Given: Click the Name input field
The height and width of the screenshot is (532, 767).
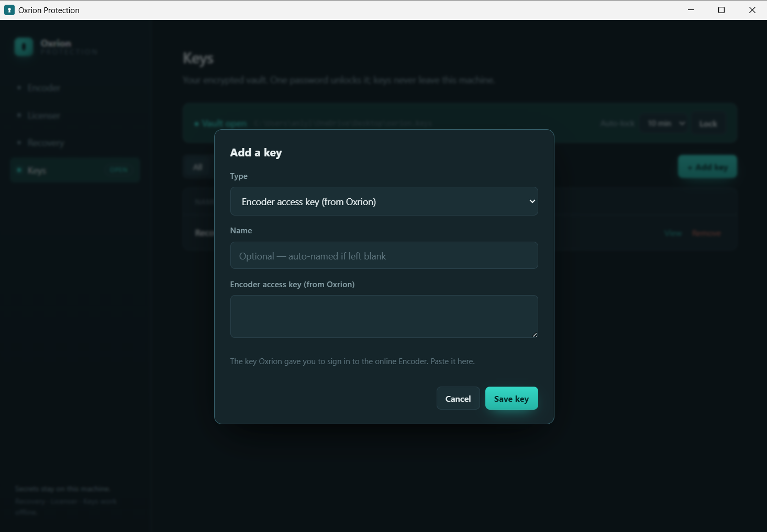Looking at the screenshot, I should tap(384, 255).
